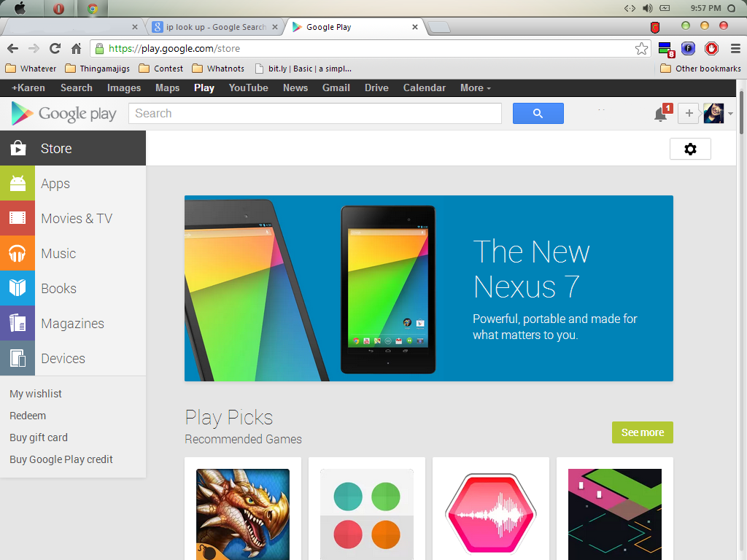Open the Chrome hamburger menu
Image resolution: width=747 pixels, height=560 pixels.
(735, 49)
